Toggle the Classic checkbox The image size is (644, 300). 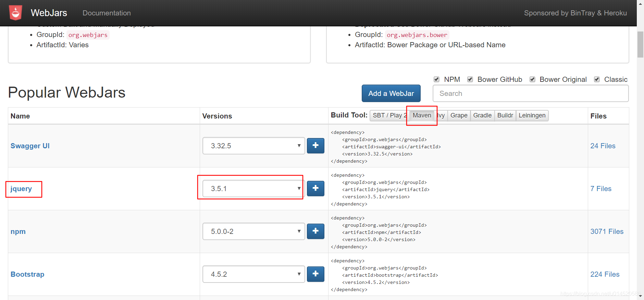click(x=597, y=79)
